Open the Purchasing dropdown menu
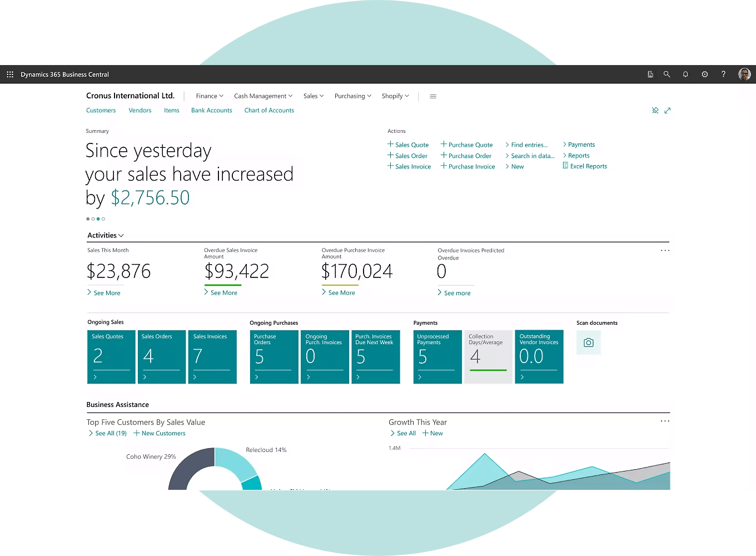The height and width of the screenshot is (556, 756). (353, 96)
